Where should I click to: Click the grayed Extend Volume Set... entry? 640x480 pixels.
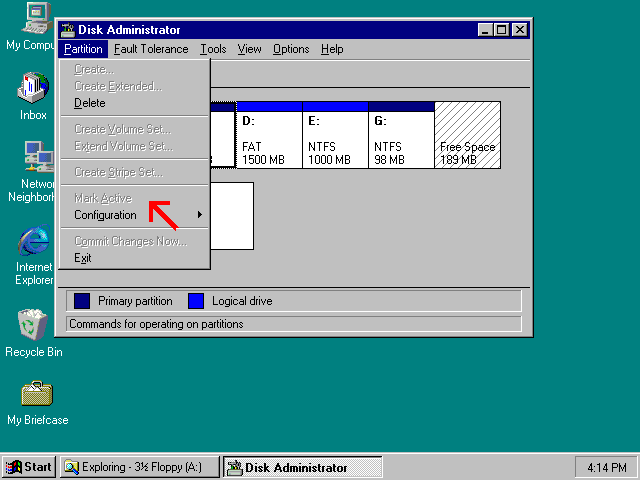click(x=135, y=146)
